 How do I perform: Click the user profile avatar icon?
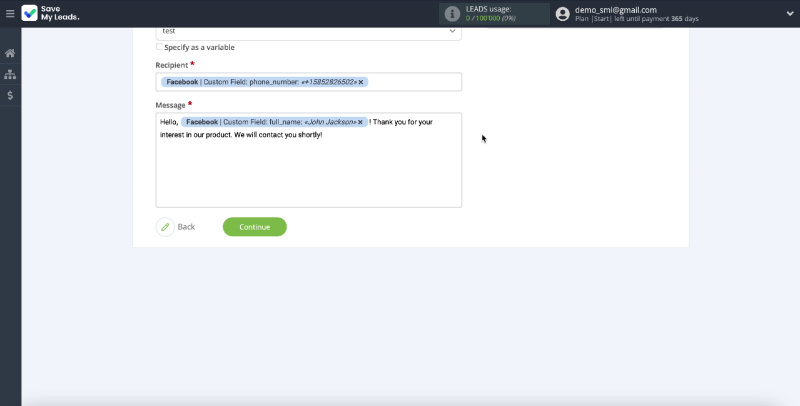coord(563,14)
